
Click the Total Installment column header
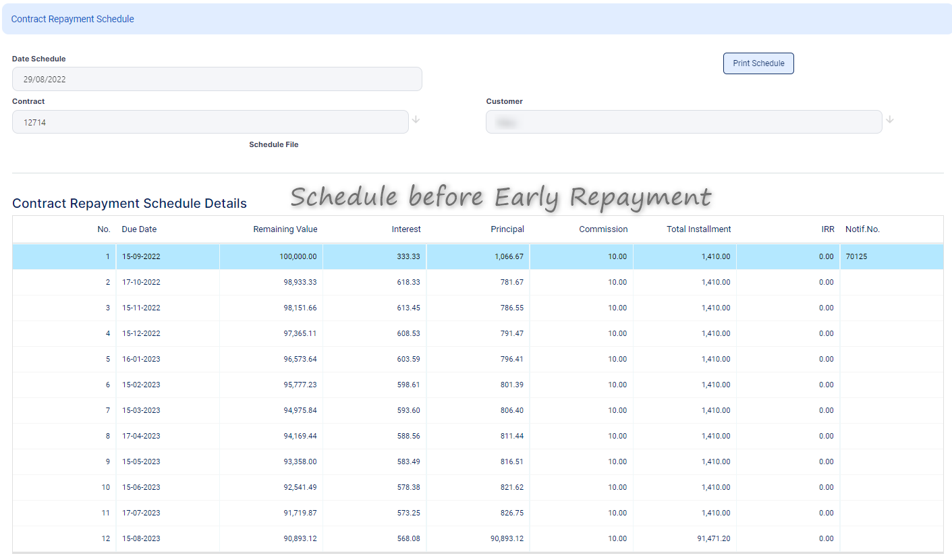point(698,229)
